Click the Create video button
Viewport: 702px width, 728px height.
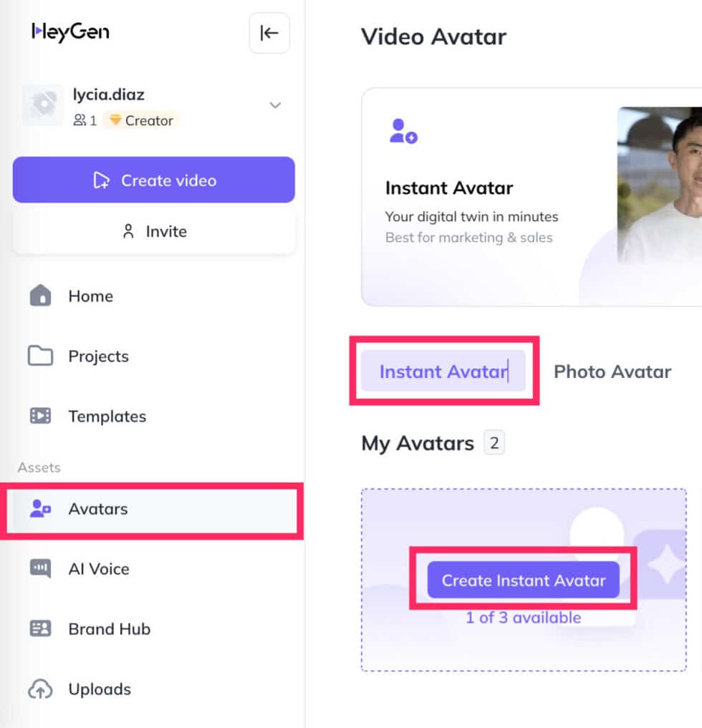tap(153, 180)
